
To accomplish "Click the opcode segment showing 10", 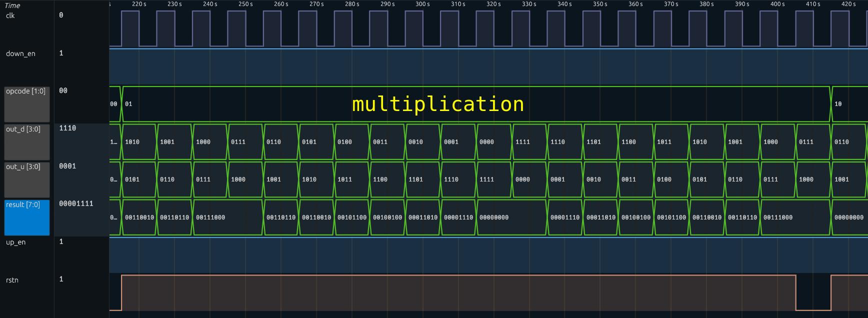I will click(838, 104).
